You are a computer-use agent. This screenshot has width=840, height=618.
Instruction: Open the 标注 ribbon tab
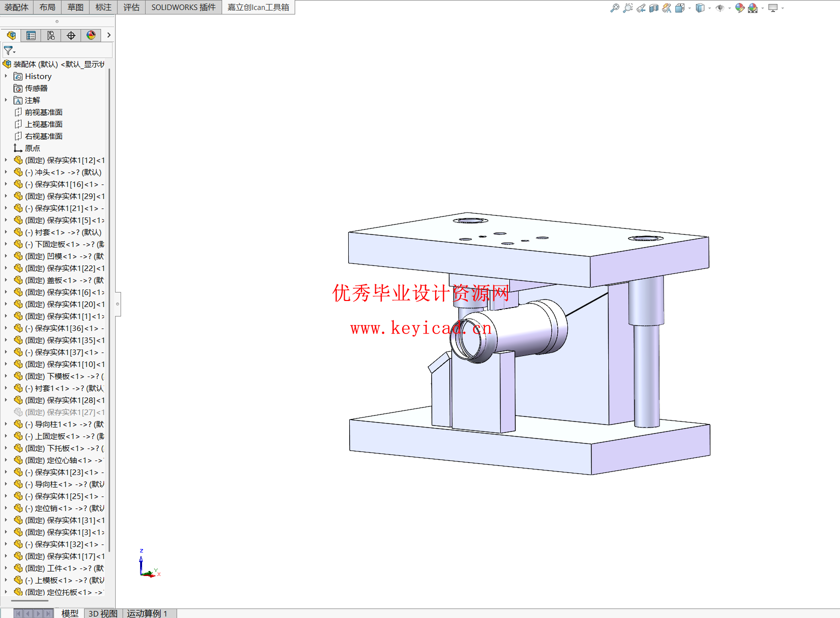click(x=104, y=7)
